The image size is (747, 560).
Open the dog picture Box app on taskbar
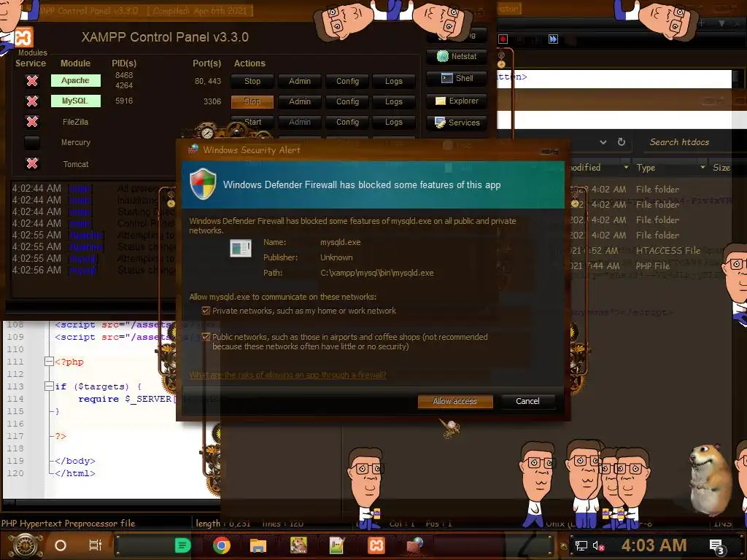(298, 545)
